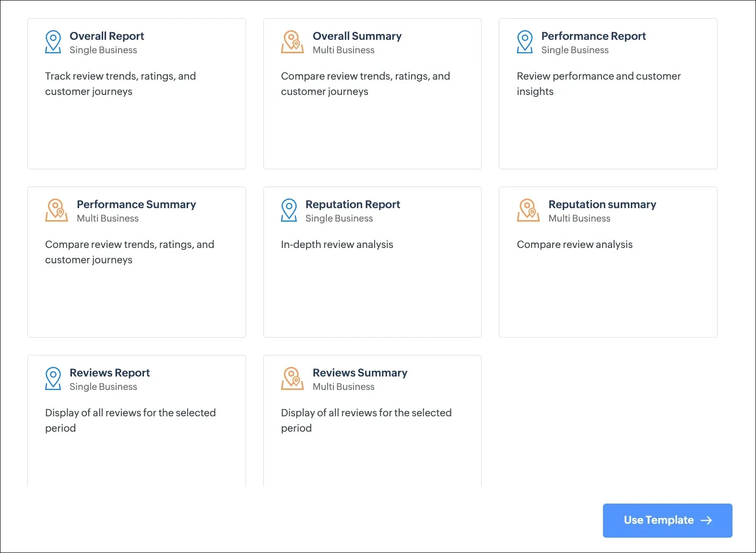Click the Overall Summary multi-location icon

pos(292,42)
